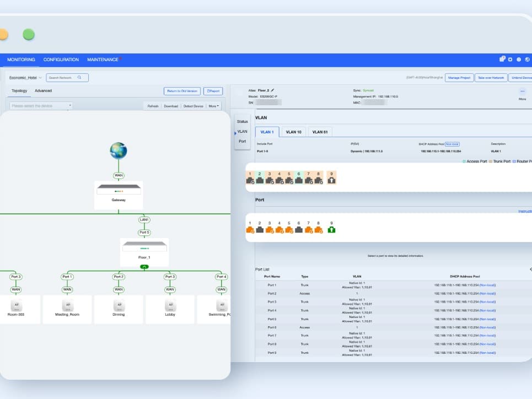The image size is (532, 399).
Task: Select uplink port 9 in VLAN panel
Action: coord(331,178)
